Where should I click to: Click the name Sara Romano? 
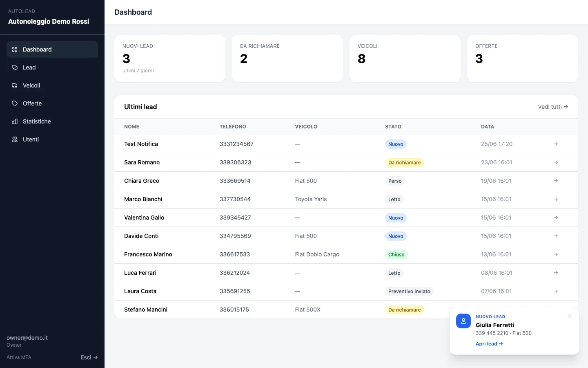tap(142, 162)
